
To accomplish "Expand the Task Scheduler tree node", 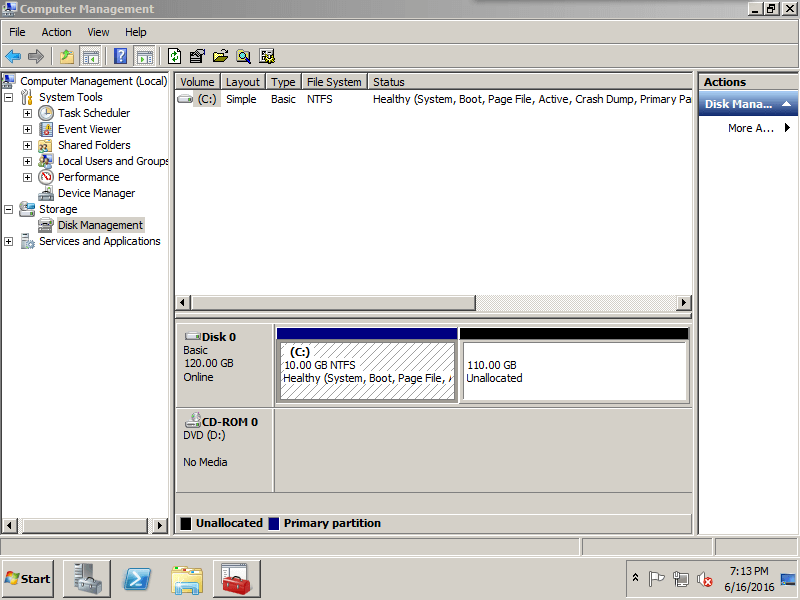I will 28,113.
